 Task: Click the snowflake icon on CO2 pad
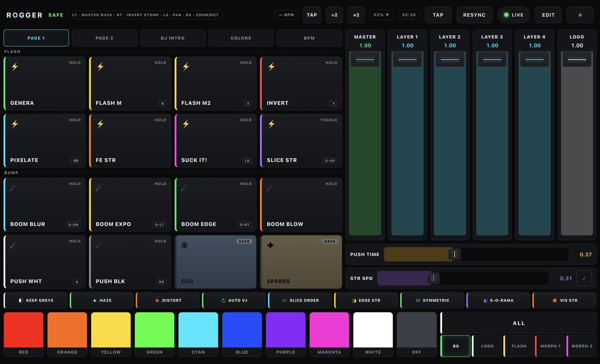[x=184, y=245]
